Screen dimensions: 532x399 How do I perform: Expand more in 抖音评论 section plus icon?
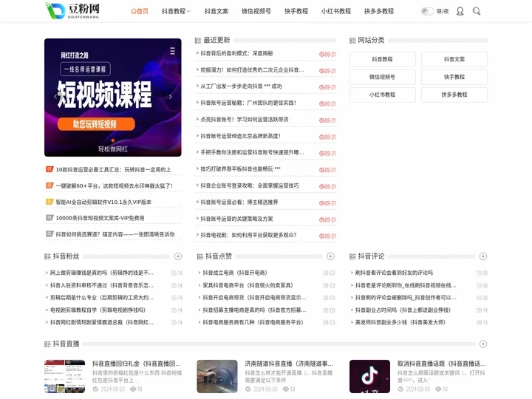pyautogui.click(x=483, y=256)
